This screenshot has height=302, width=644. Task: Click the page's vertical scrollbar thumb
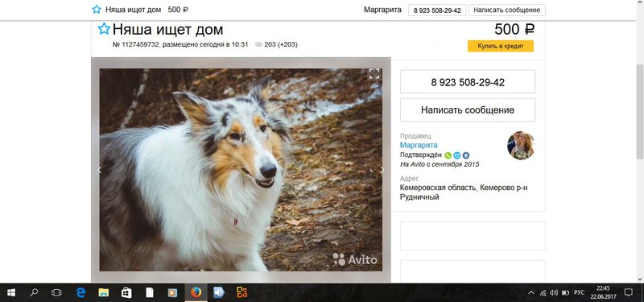pyautogui.click(x=639, y=111)
